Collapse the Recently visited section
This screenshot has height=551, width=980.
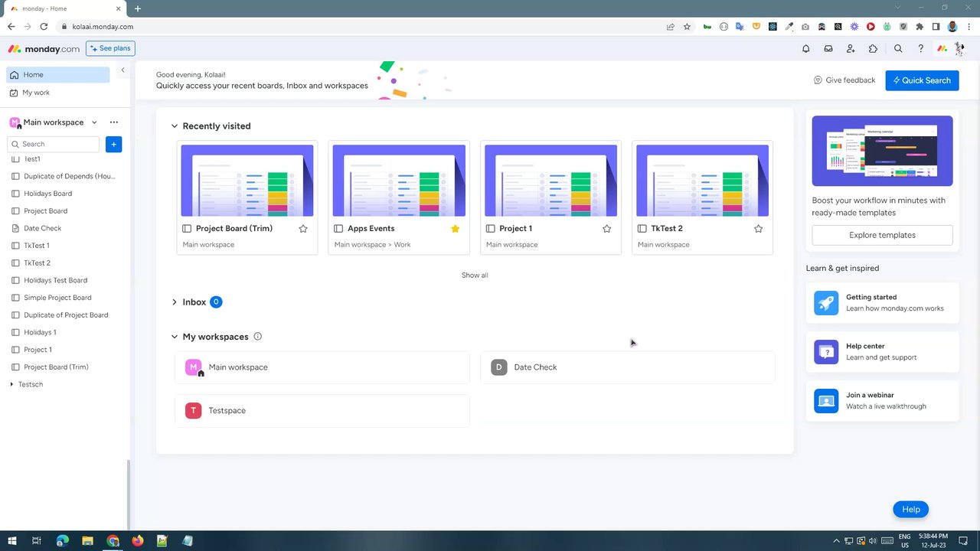click(x=175, y=126)
